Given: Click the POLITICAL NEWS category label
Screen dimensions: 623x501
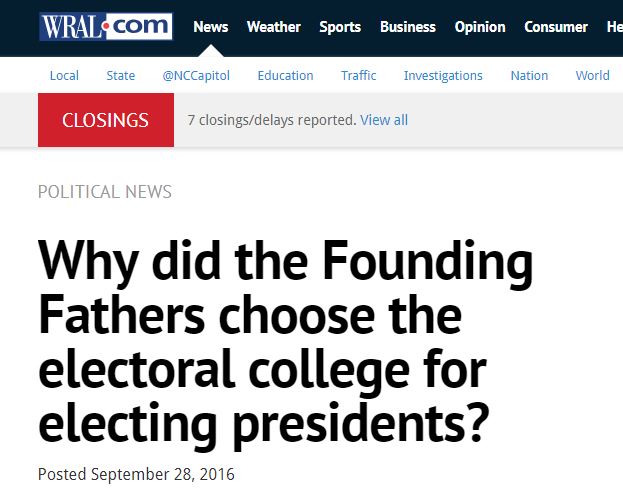Looking at the screenshot, I should tap(105, 192).
